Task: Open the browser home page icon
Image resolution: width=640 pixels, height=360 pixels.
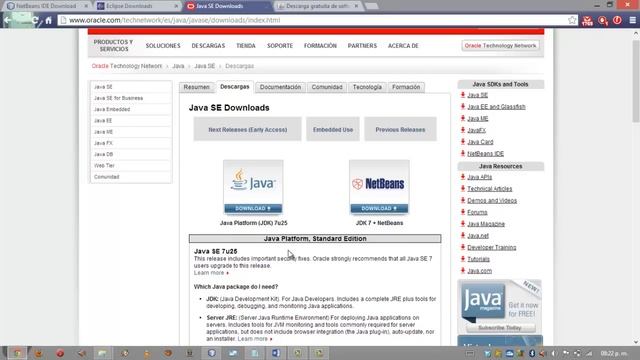Action: click(49, 20)
